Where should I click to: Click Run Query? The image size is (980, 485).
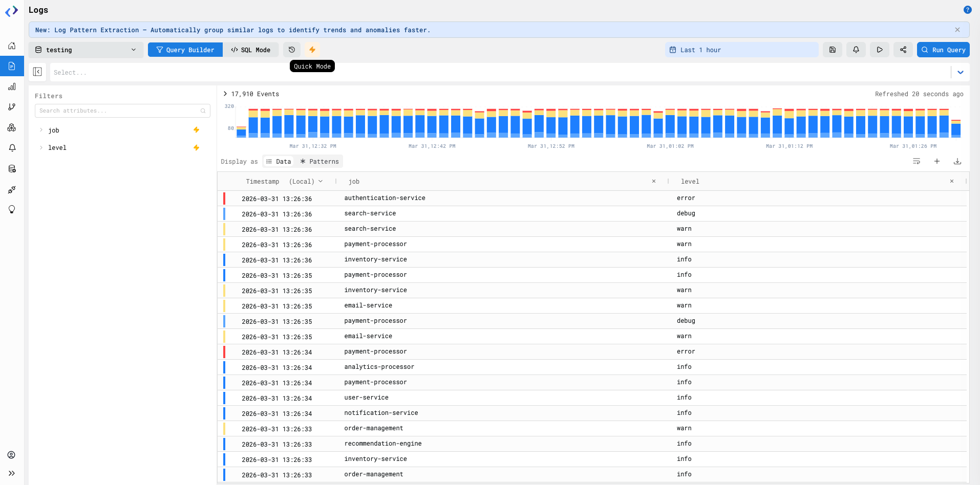943,50
